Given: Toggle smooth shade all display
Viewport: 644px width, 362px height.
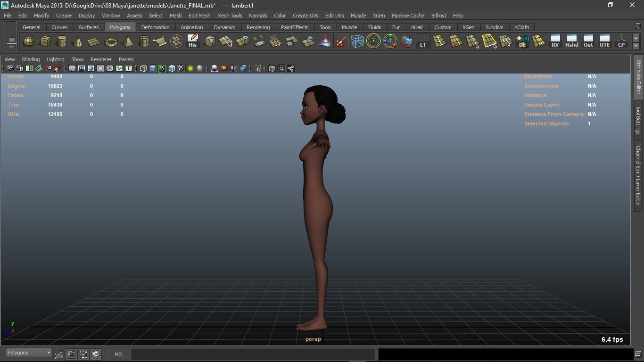Looking at the screenshot, I should pos(153,69).
